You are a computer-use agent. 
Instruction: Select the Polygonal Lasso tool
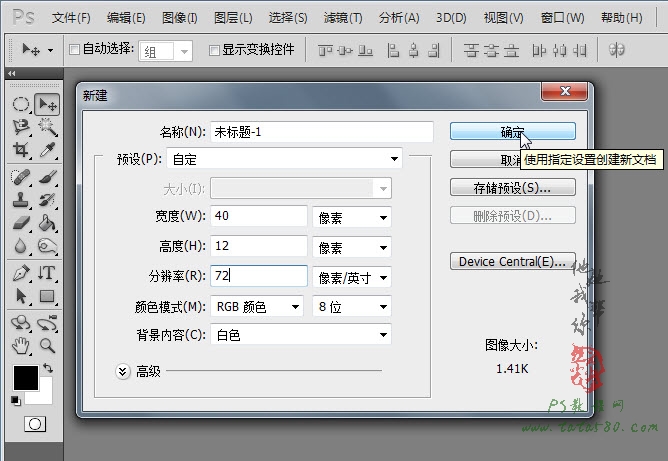pos(20,127)
